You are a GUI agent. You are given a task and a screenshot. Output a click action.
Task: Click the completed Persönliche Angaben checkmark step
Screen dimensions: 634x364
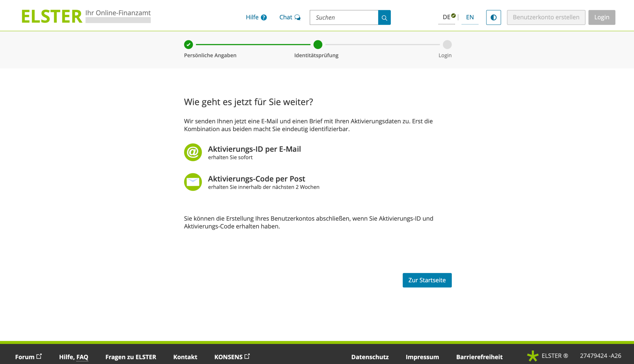pyautogui.click(x=188, y=45)
